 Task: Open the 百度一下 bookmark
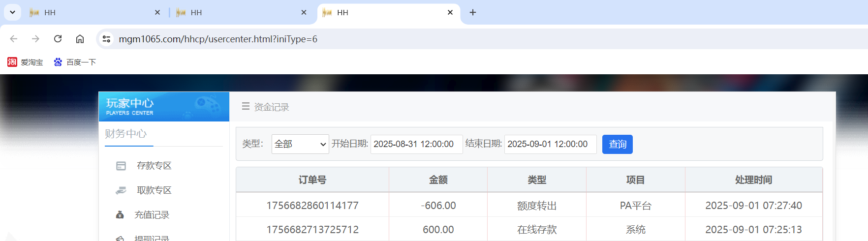point(75,62)
